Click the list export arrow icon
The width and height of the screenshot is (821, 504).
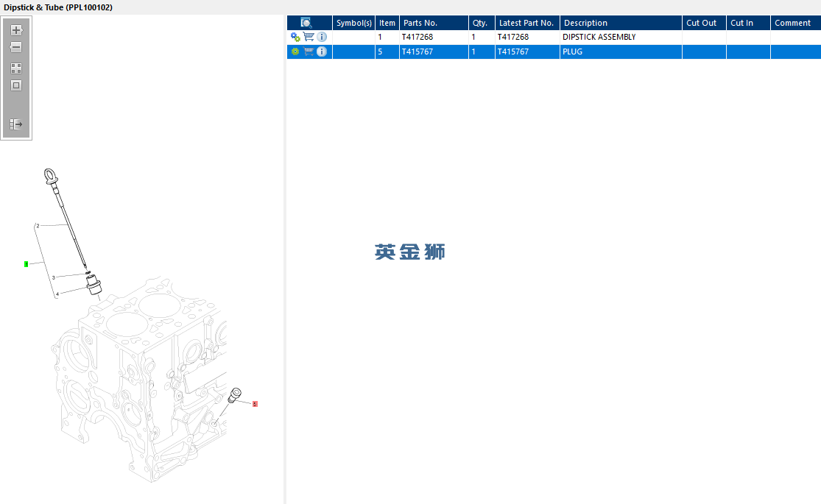[16, 124]
